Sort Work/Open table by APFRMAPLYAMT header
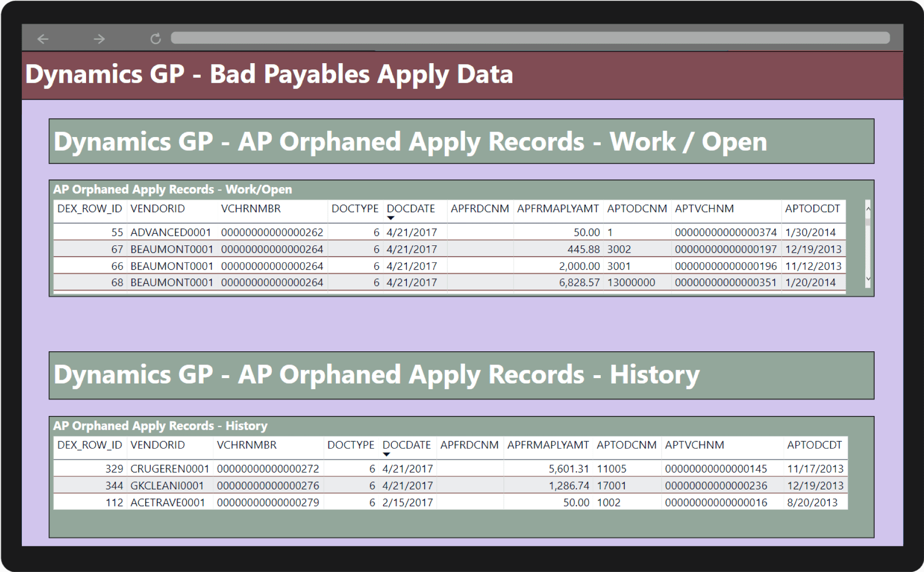The height and width of the screenshot is (572, 924). [x=558, y=208]
